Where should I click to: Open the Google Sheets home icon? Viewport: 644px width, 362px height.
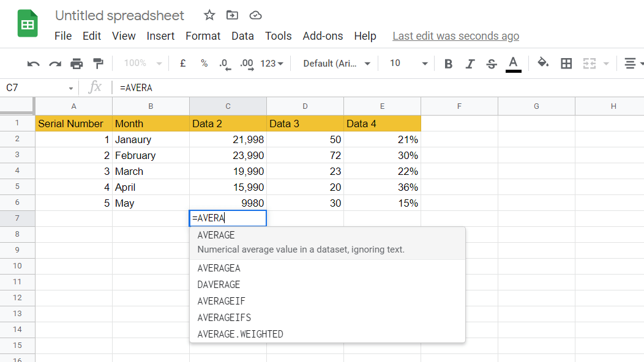point(28,24)
